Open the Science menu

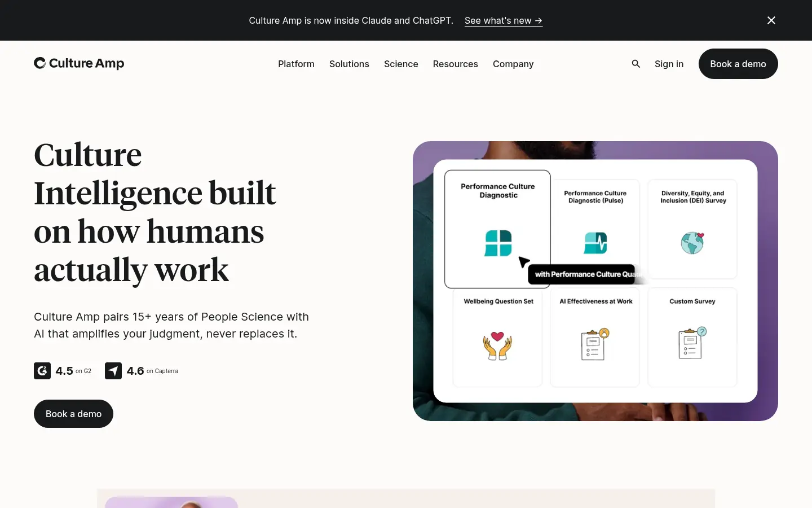[x=401, y=64]
